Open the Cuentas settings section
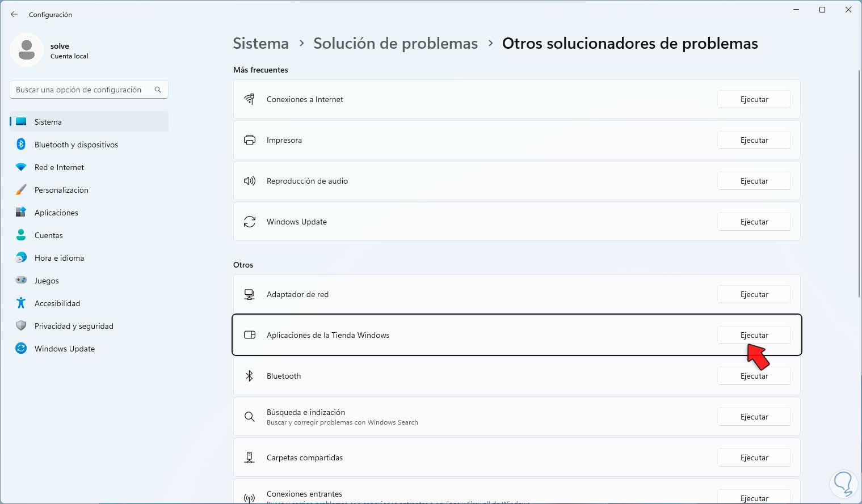This screenshot has height=504, width=862. [49, 235]
